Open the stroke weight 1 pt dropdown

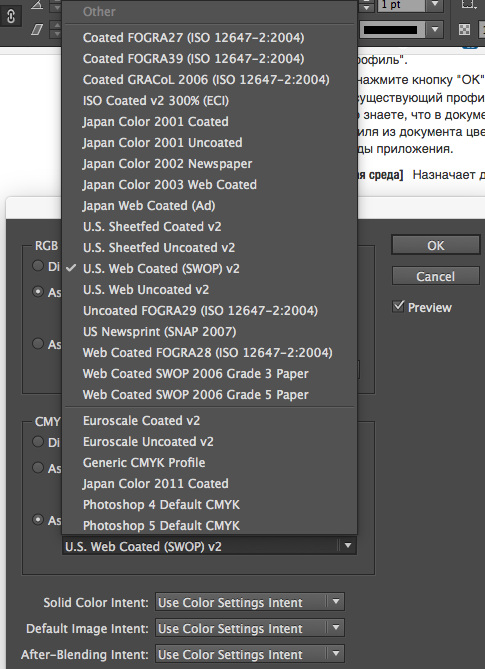coord(435,5)
